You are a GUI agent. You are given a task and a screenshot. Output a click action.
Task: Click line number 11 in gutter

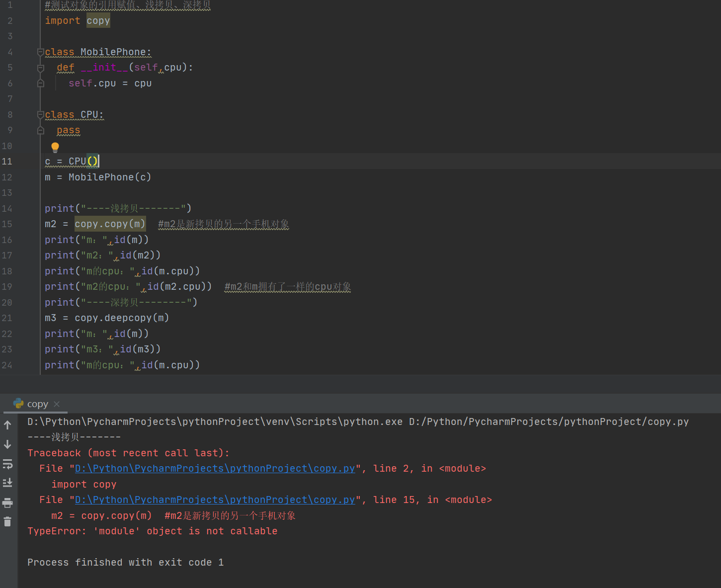click(7, 162)
